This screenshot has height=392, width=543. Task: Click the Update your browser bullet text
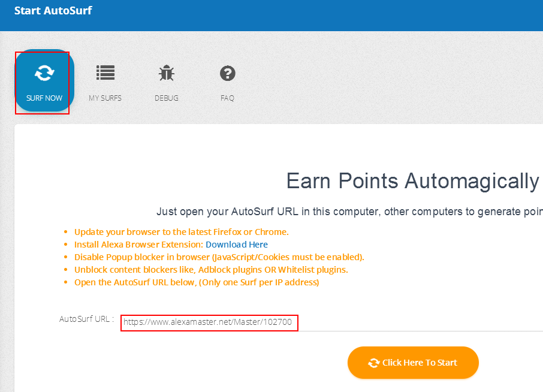tap(182, 232)
